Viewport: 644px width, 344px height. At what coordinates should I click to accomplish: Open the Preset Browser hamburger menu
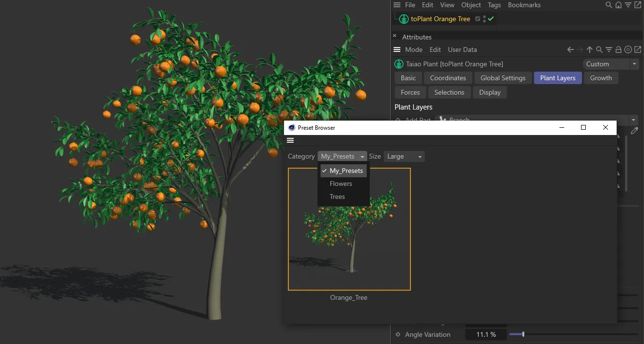click(290, 140)
